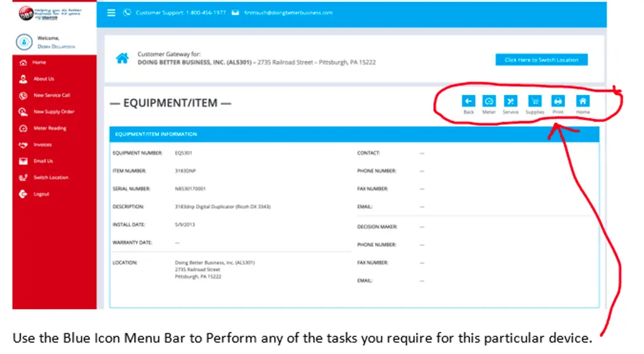This screenshot has height=354, width=644.
Task: Open About Us in the sidebar
Action: click(x=44, y=79)
